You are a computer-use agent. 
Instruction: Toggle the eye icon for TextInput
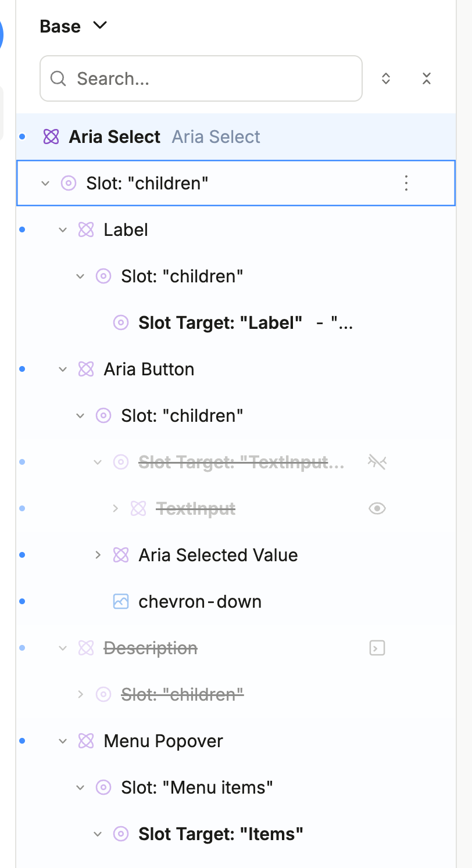tap(377, 508)
